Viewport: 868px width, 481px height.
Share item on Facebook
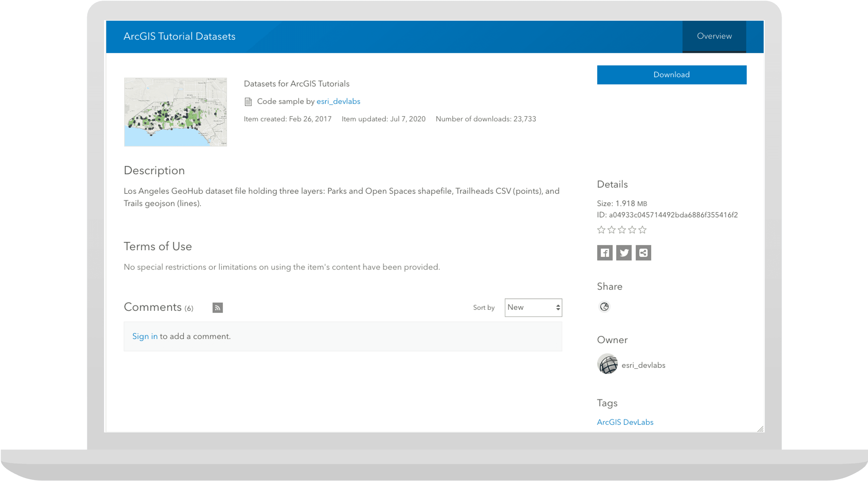coord(604,253)
